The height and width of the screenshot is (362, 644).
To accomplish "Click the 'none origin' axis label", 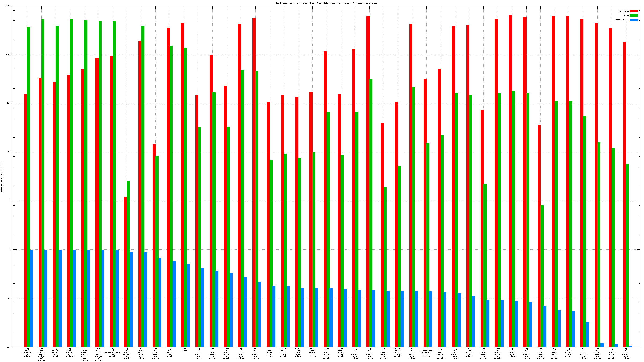I will click(184, 350).
